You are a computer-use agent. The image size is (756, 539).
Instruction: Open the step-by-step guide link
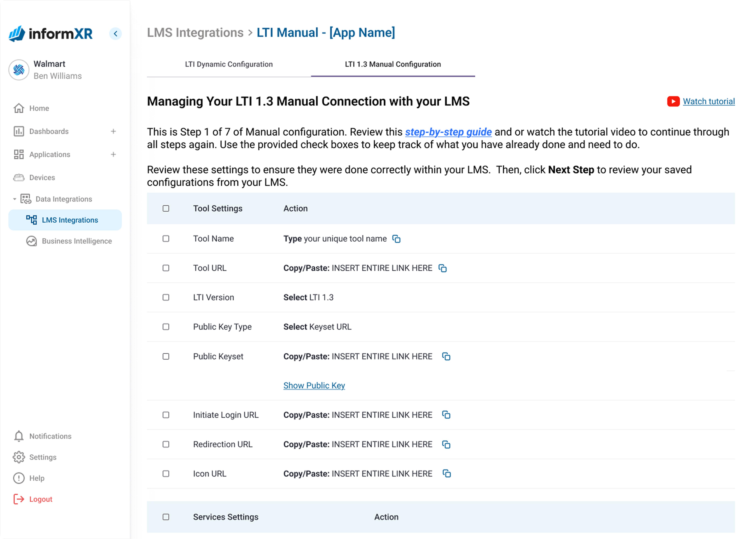point(448,132)
